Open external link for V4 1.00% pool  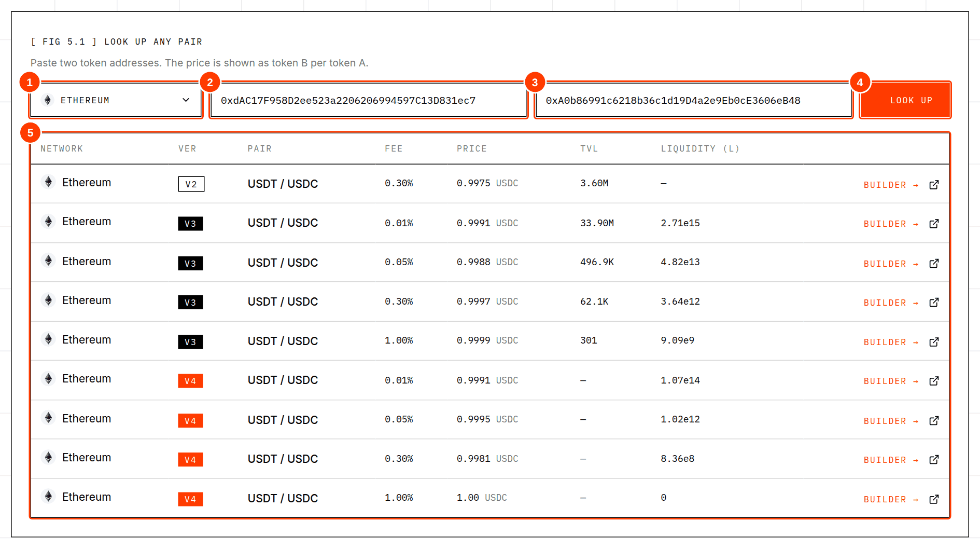[x=934, y=499]
